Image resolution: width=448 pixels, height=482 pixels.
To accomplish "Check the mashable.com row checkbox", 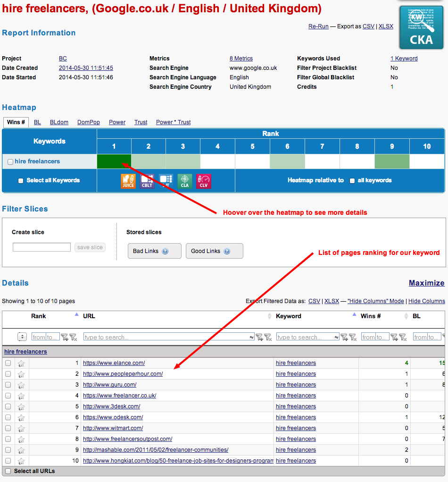I will pos(8,450).
